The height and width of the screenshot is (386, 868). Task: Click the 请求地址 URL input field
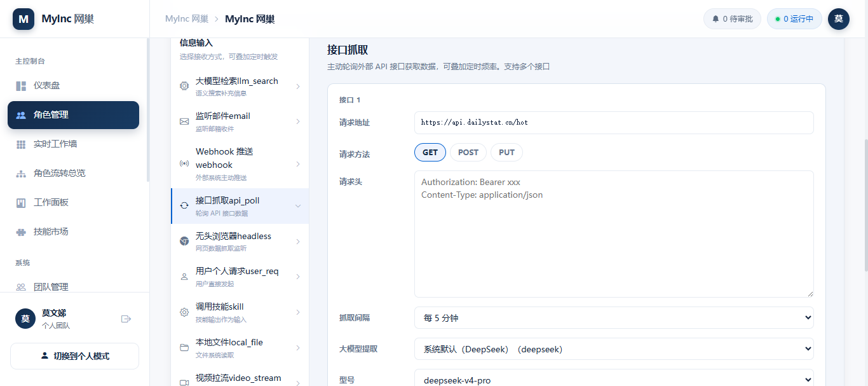(x=614, y=123)
